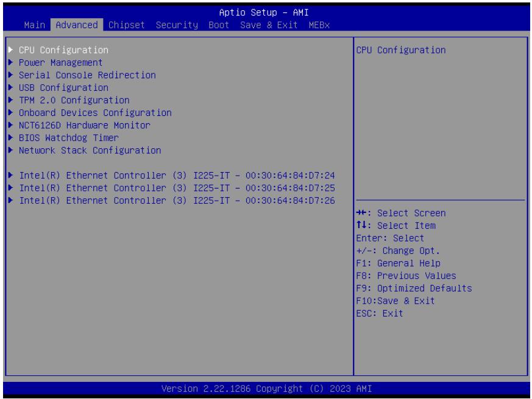Select Ethernet Controller ending in D7:26
The height and width of the screenshot is (399, 532).
click(177, 200)
